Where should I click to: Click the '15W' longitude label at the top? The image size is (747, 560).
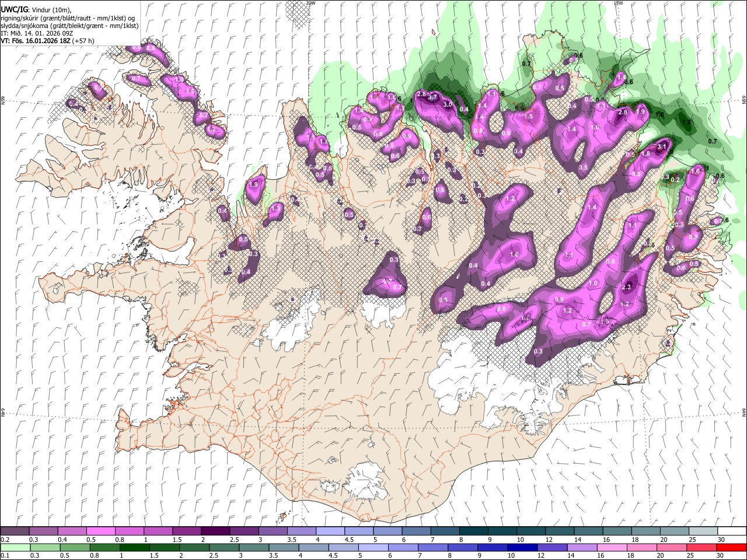[618, 3]
